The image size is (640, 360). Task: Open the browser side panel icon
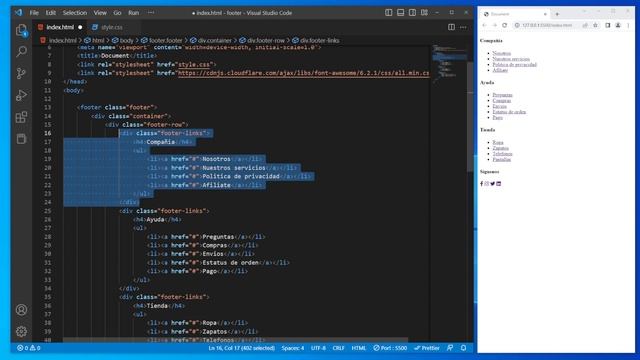tap(608, 25)
